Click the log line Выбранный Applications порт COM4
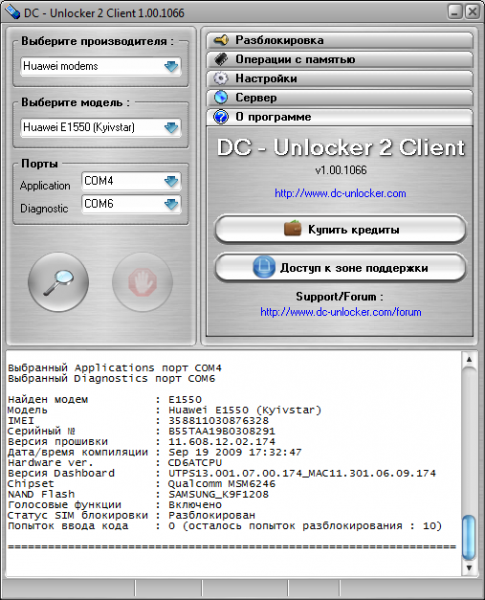The height and width of the screenshot is (600, 485). click(114, 368)
